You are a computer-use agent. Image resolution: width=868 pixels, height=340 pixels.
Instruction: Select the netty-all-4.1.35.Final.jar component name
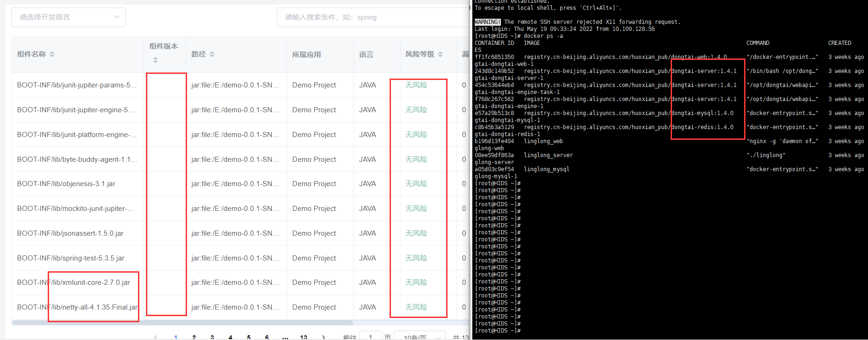click(77, 307)
